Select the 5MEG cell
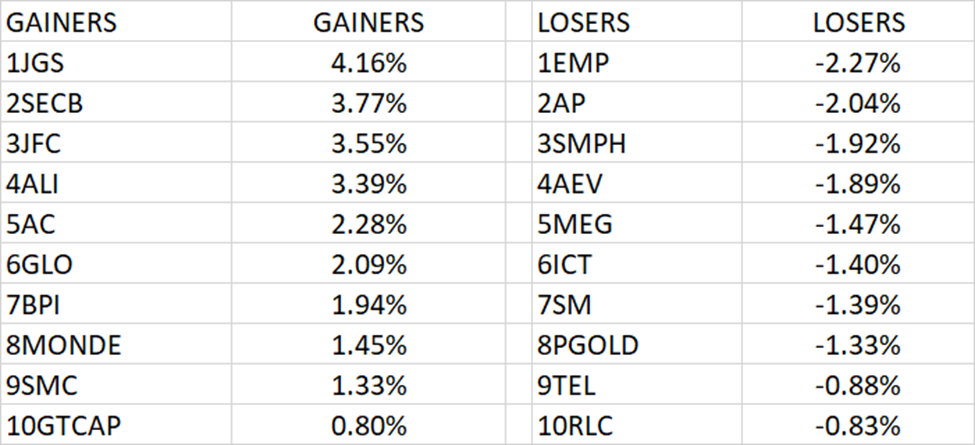Screen dimensions: 975x445 637,224
